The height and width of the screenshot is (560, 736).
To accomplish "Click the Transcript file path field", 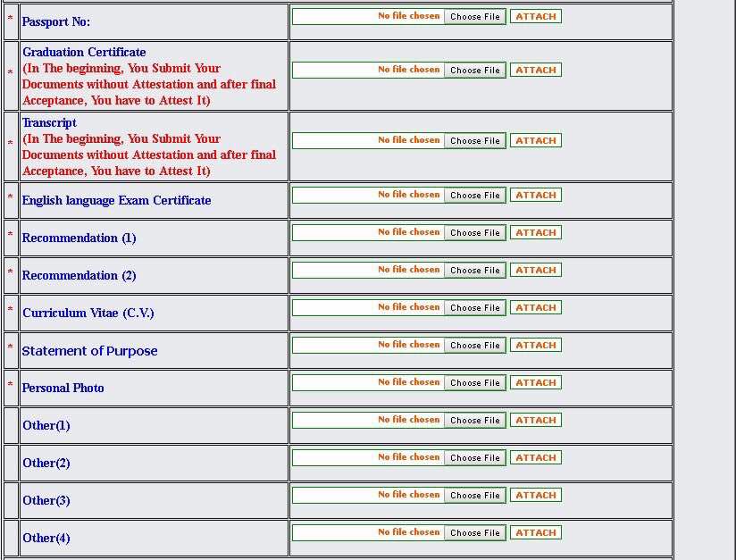I will [x=368, y=140].
